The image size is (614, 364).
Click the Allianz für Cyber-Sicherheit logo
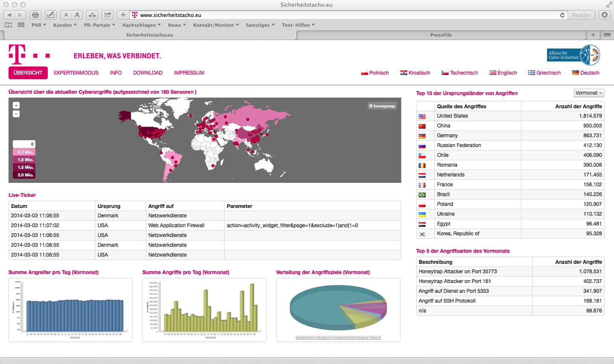(573, 55)
